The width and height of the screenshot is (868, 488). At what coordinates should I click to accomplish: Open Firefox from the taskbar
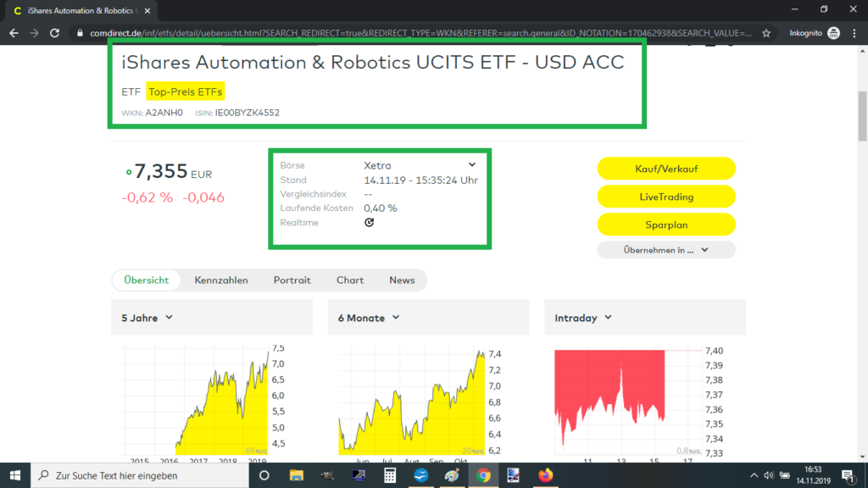coord(545,475)
